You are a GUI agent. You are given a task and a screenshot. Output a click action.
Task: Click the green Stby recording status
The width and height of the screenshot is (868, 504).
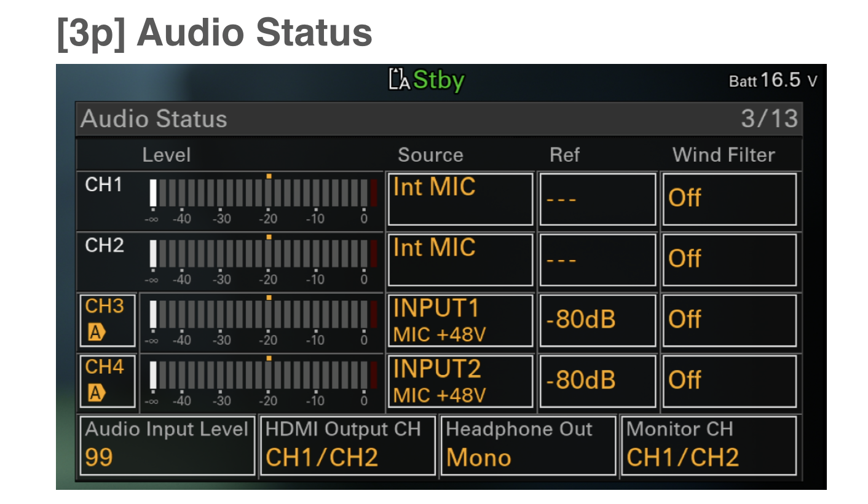[x=439, y=80]
